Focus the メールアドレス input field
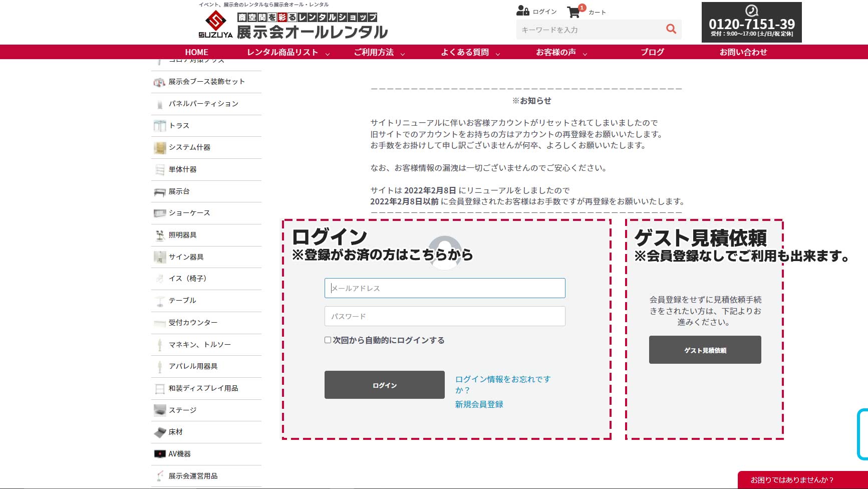The image size is (868, 489). coord(445,288)
